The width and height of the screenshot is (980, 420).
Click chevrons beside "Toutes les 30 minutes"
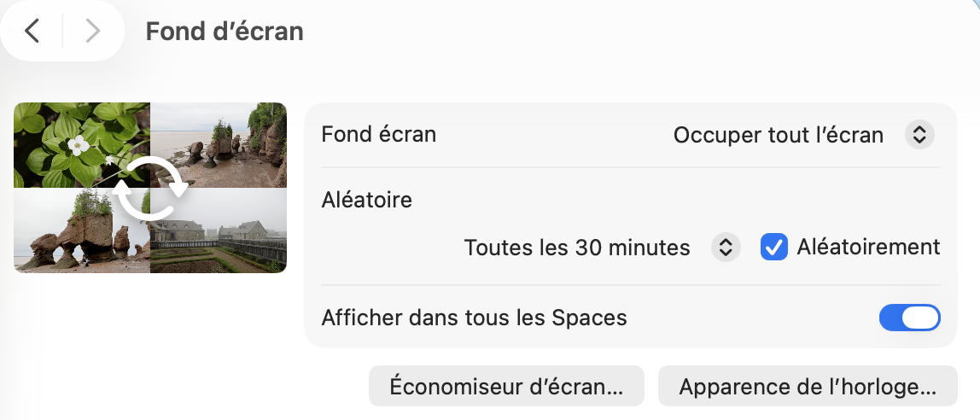[x=725, y=248]
